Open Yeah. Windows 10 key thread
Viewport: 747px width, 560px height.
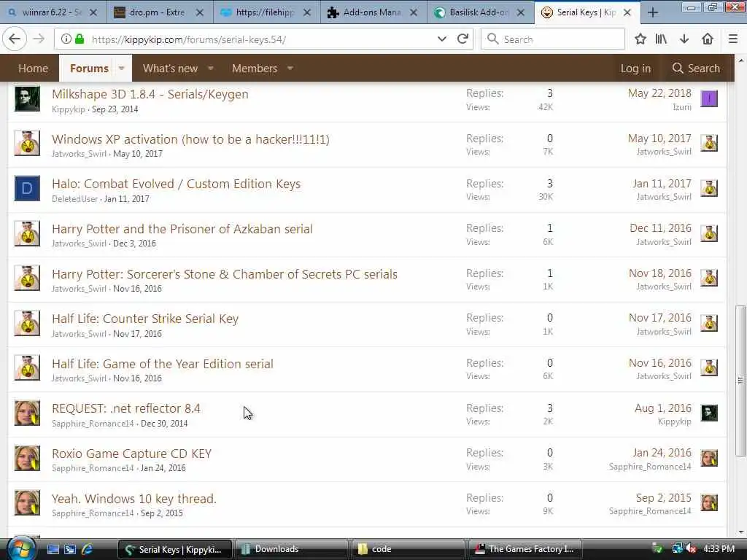[134, 499]
